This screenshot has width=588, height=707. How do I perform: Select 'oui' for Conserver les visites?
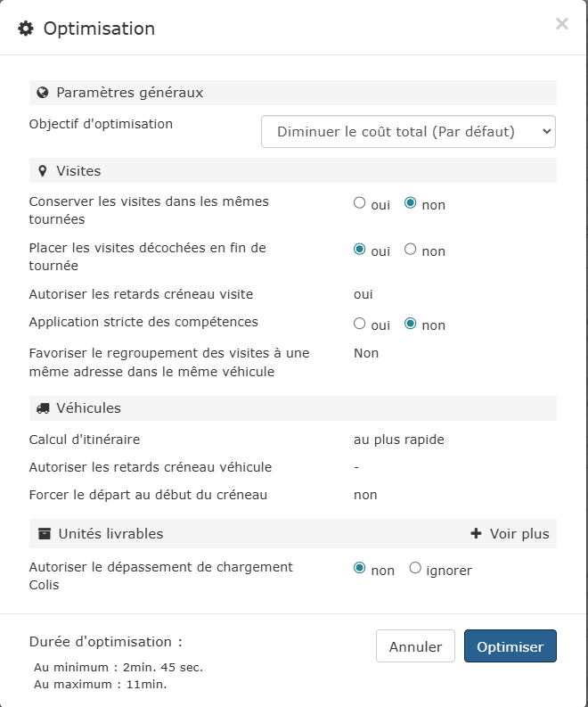click(x=360, y=203)
